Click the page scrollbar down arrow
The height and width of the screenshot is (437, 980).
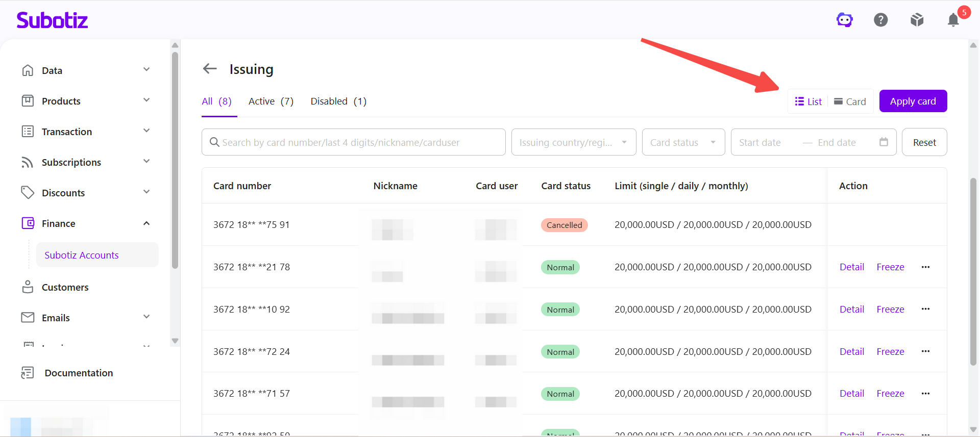tap(973, 429)
